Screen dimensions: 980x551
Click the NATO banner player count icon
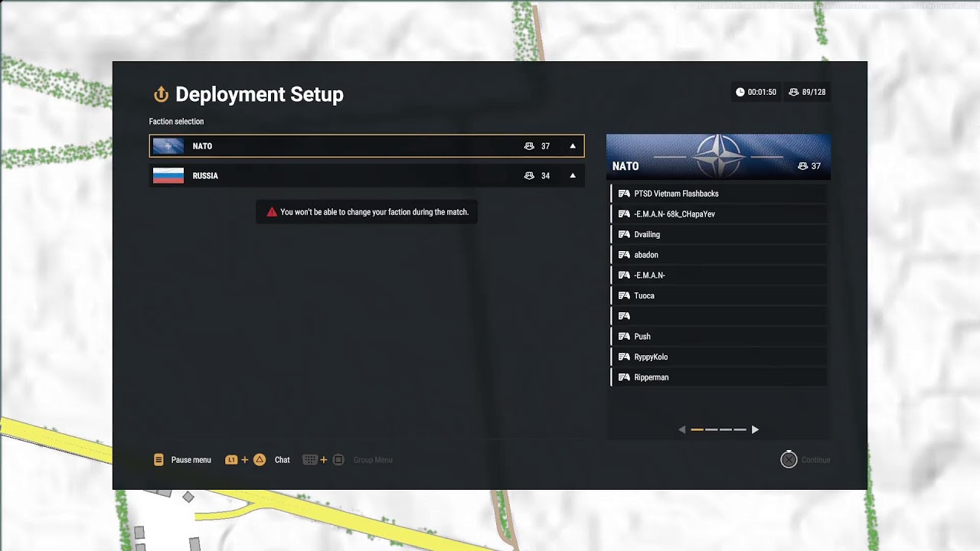pyautogui.click(x=802, y=166)
